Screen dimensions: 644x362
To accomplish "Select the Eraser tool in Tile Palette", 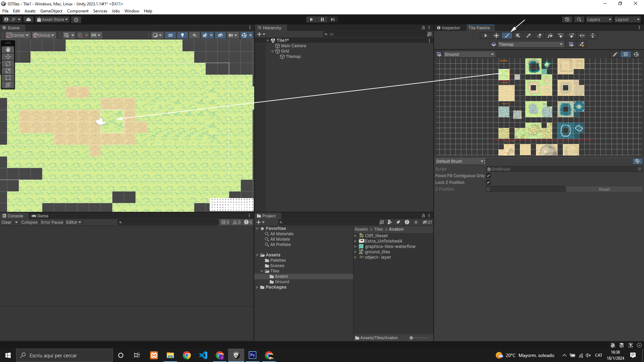I will tap(539, 36).
